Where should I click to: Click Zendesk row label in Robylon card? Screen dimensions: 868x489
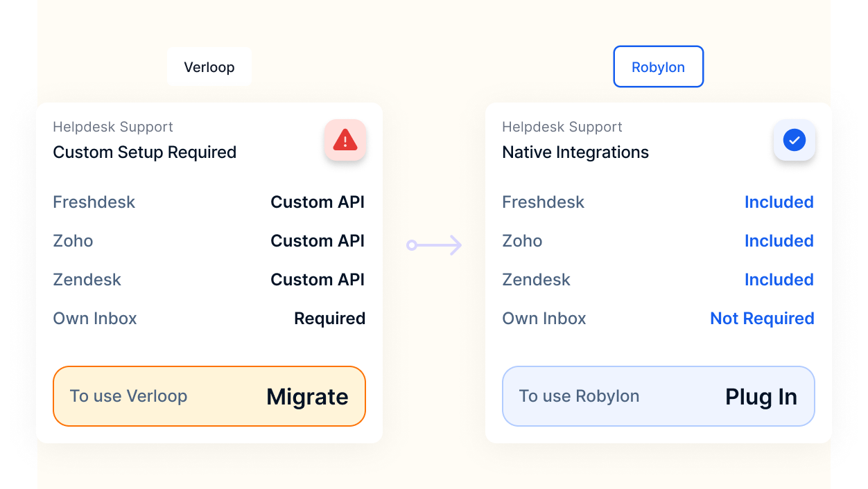pyautogui.click(x=537, y=280)
